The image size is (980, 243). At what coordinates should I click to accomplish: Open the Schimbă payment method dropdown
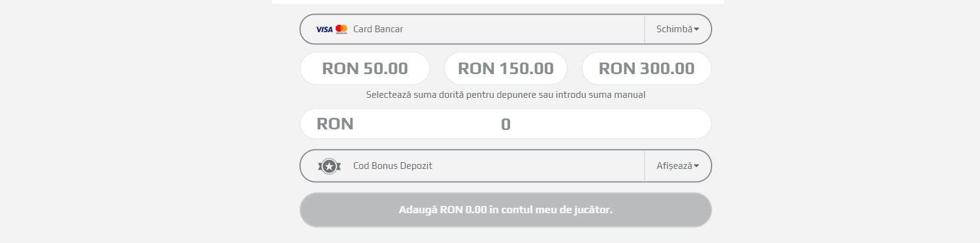pos(677,29)
